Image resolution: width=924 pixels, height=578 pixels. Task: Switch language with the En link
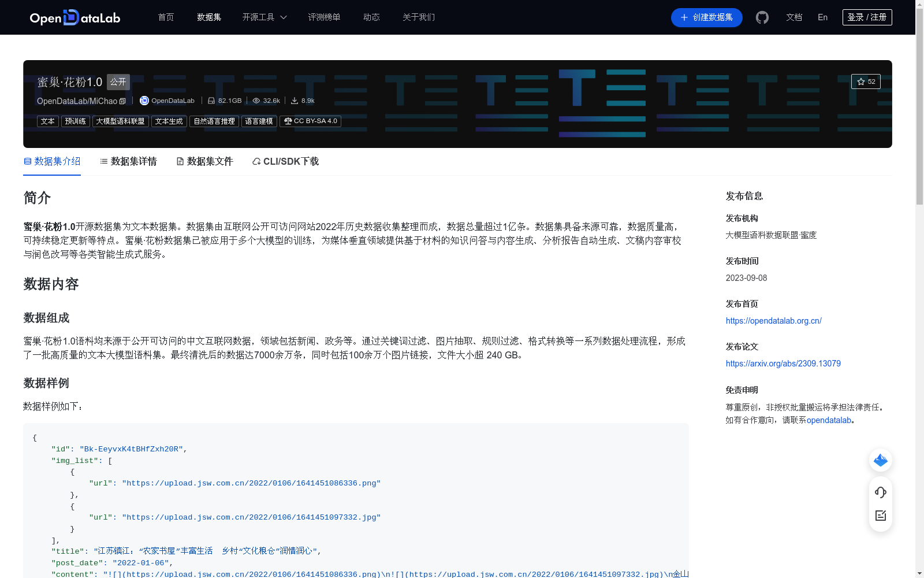pyautogui.click(x=823, y=17)
